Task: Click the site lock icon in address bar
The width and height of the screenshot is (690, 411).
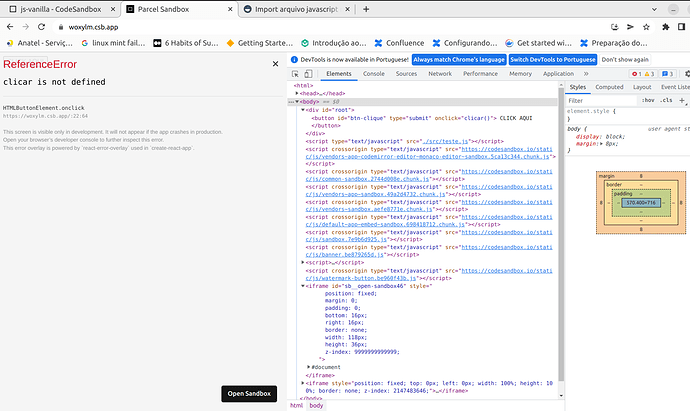Action: tap(61, 27)
